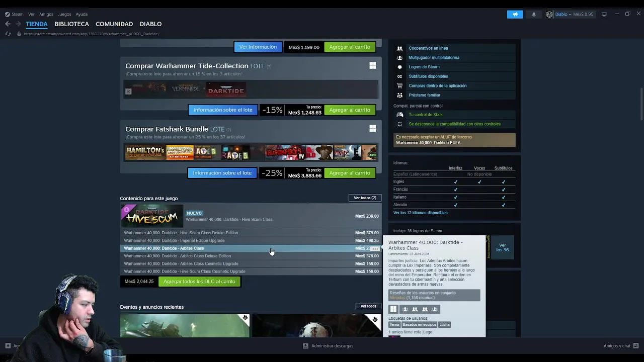This screenshot has width=644, height=362.
Task: Open the Ver menu
Action: [x=31, y=14]
